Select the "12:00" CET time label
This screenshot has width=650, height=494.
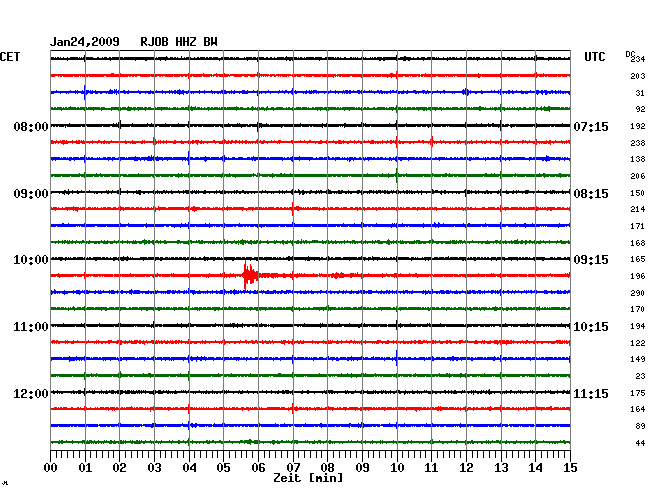click(31, 394)
